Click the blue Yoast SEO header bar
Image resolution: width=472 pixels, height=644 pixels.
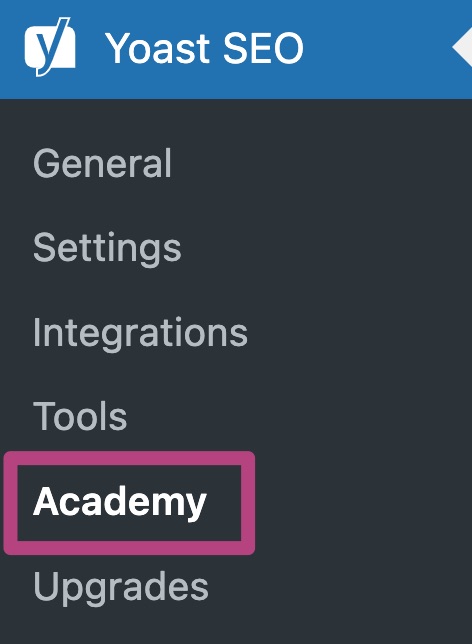236,49
